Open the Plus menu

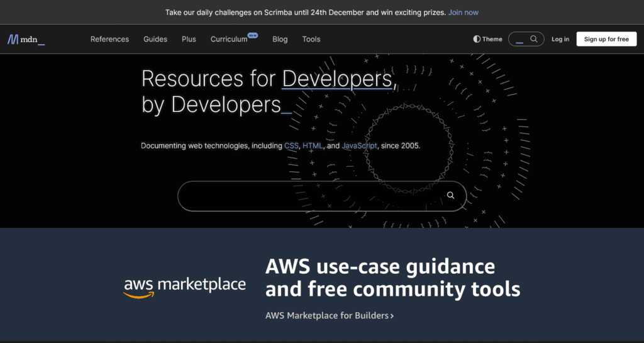[189, 39]
